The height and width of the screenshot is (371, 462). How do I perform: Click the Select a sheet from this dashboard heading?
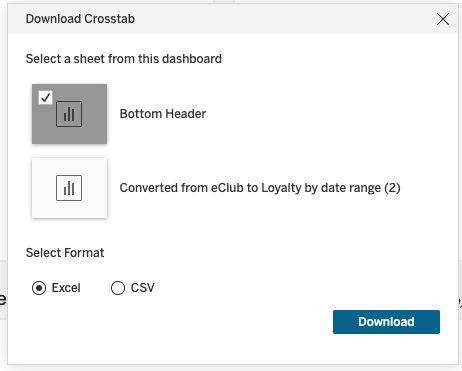pyautogui.click(x=124, y=59)
